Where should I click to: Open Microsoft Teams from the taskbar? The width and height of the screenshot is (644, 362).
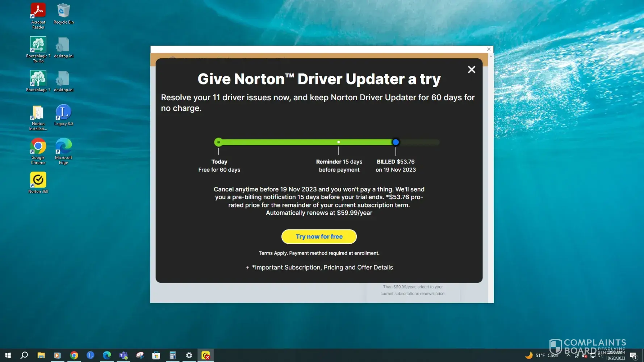pos(124,355)
